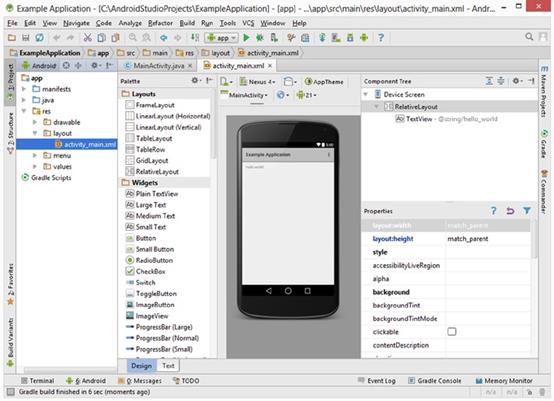Image resolution: width=554 pixels, height=401 pixels.
Task: Open the Gradle Console tool window
Action: pos(435,381)
